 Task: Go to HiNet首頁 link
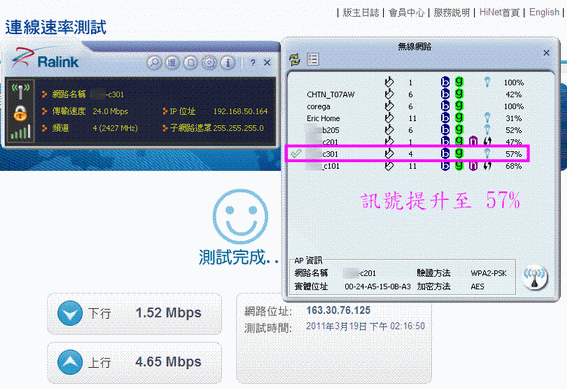point(499,13)
